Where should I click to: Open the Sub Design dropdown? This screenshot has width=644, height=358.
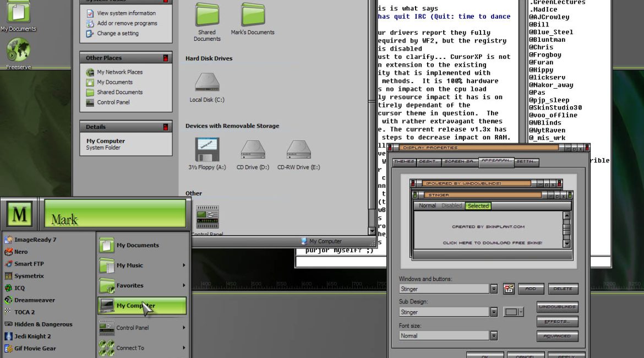(494, 312)
